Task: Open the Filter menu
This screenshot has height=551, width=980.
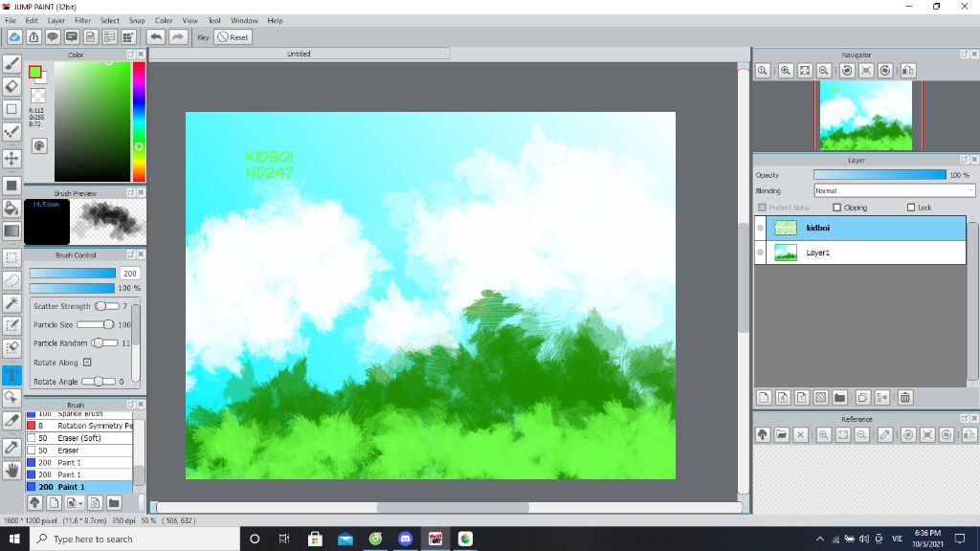Action: coord(82,21)
